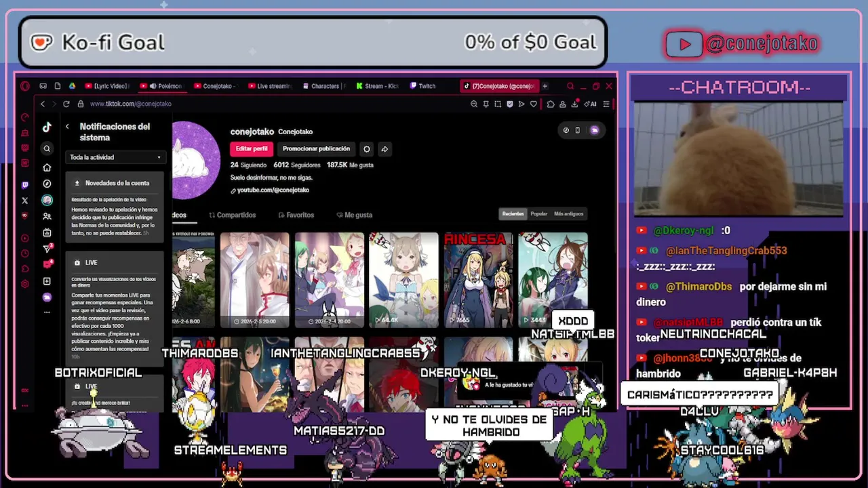
Task: Reload the TikTok page
Action: pos(66,104)
